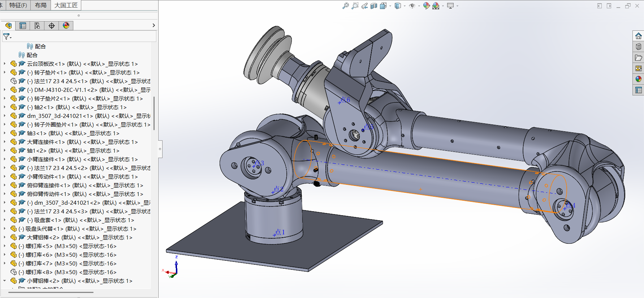Collapse the feature tree panel with side handle
This screenshot has height=298, width=644.
click(160, 149)
